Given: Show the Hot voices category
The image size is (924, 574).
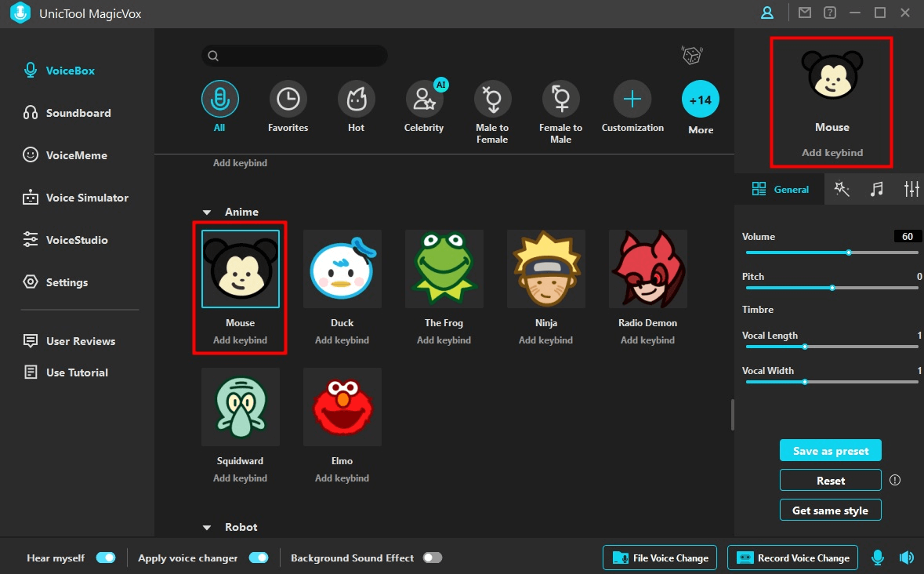Looking at the screenshot, I should pyautogui.click(x=357, y=99).
